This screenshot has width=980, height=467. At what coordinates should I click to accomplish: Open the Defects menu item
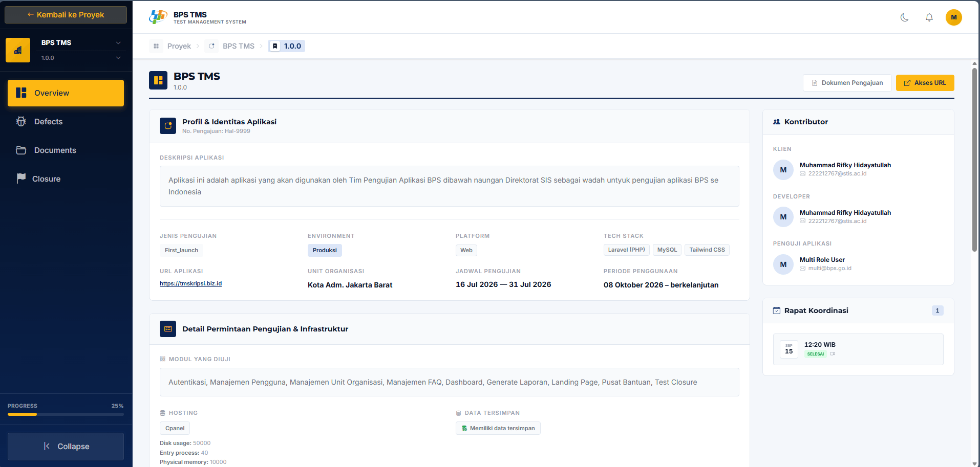pyautogui.click(x=66, y=122)
